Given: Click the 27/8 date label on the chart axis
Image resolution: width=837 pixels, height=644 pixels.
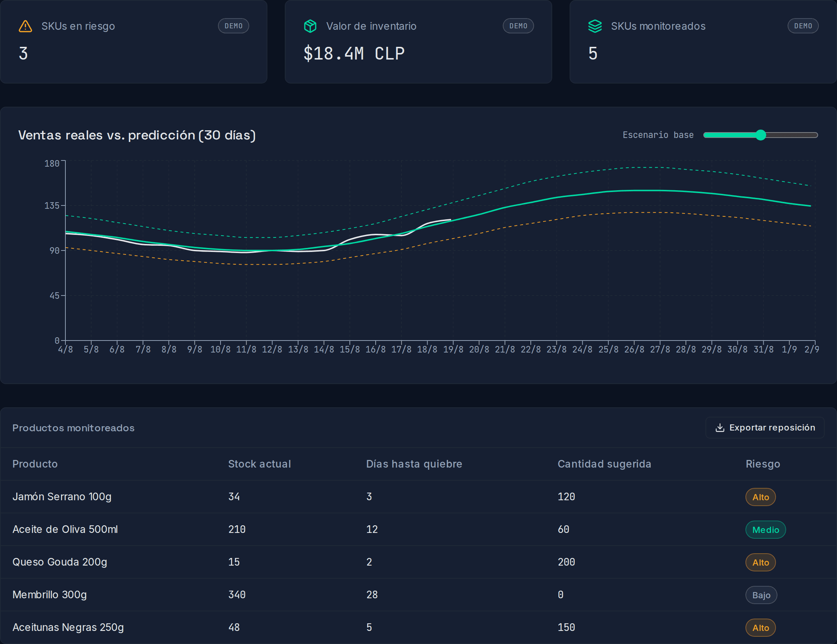Looking at the screenshot, I should click(x=660, y=349).
